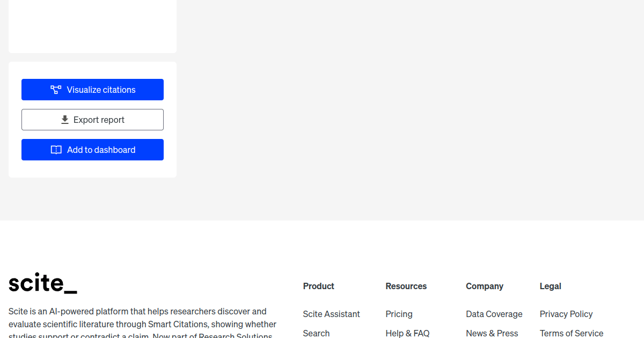Click the citation network graph icon
The image size is (644, 338).
pos(56,89)
